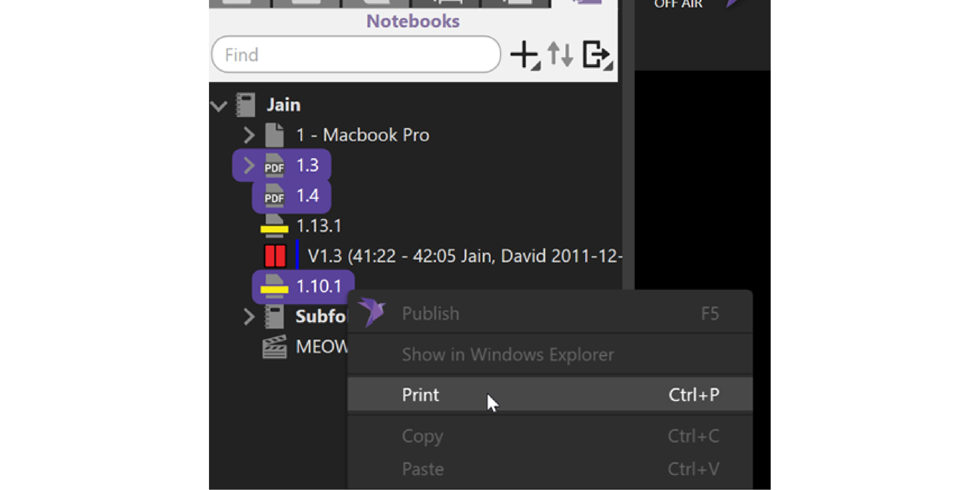980x490 pixels.
Task: Click the plus add-item icon
Action: point(524,55)
